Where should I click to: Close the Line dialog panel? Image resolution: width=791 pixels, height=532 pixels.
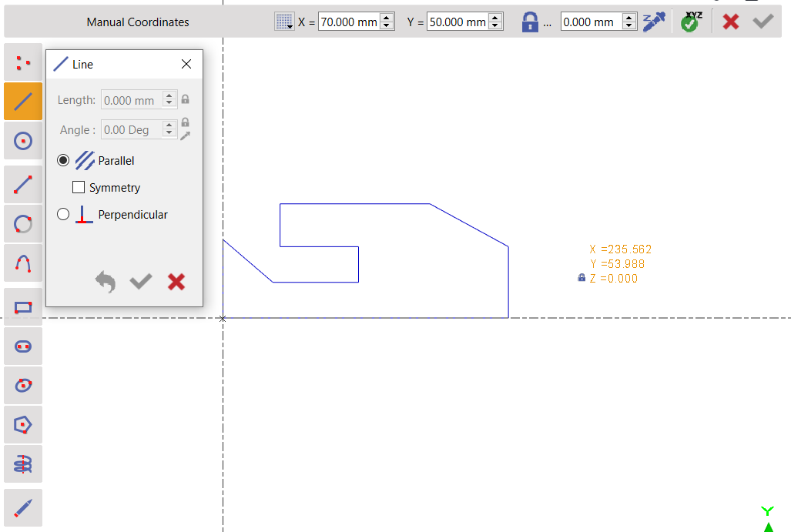coord(186,65)
